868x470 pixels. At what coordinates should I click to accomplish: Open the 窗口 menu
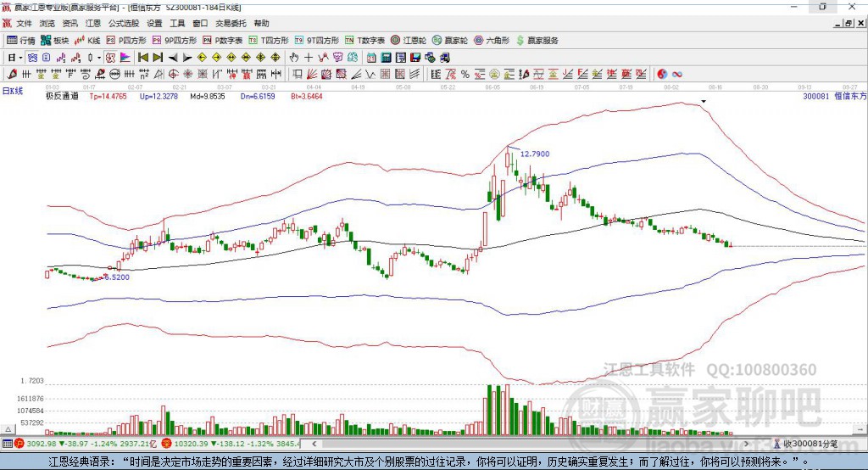[x=200, y=23]
